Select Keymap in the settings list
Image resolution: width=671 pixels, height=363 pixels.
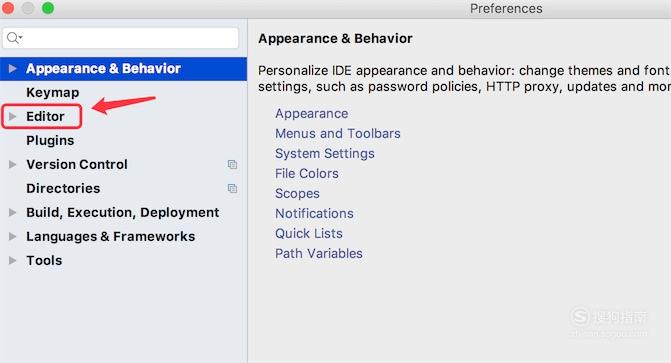point(53,92)
